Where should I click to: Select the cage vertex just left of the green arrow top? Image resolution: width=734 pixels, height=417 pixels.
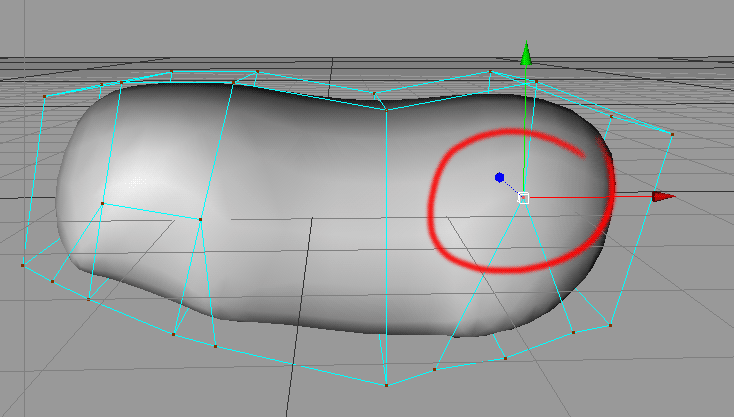[x=490, y=72]
